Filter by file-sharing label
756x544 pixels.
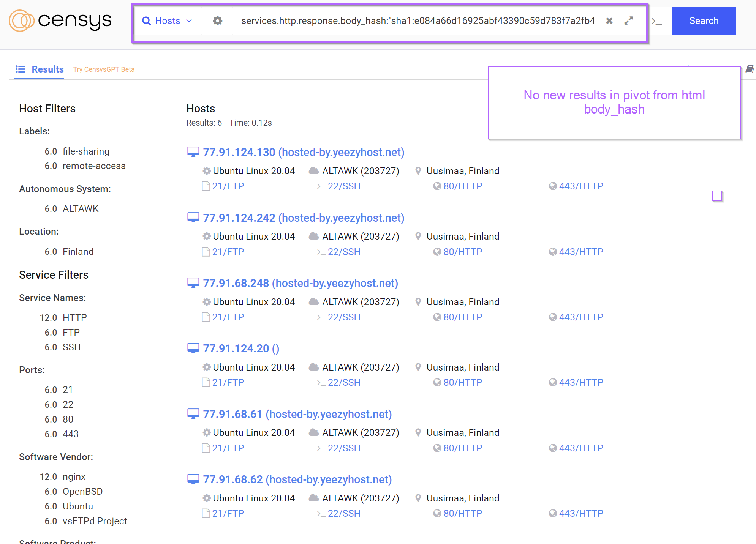(86, 151)
